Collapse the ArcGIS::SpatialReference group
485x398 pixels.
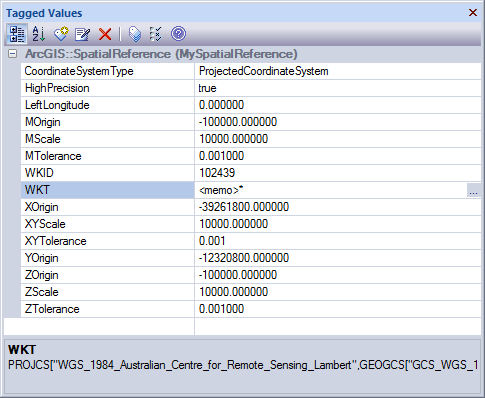click(x=12, y=54)
